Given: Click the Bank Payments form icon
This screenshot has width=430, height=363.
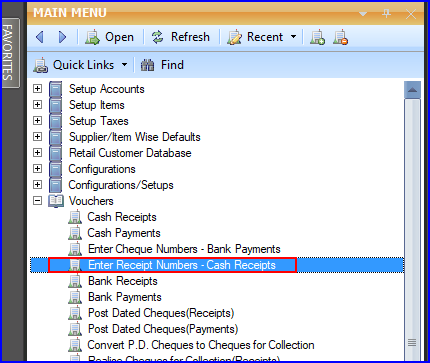Looking at the screenshot, I should click(x=75, y=297).
